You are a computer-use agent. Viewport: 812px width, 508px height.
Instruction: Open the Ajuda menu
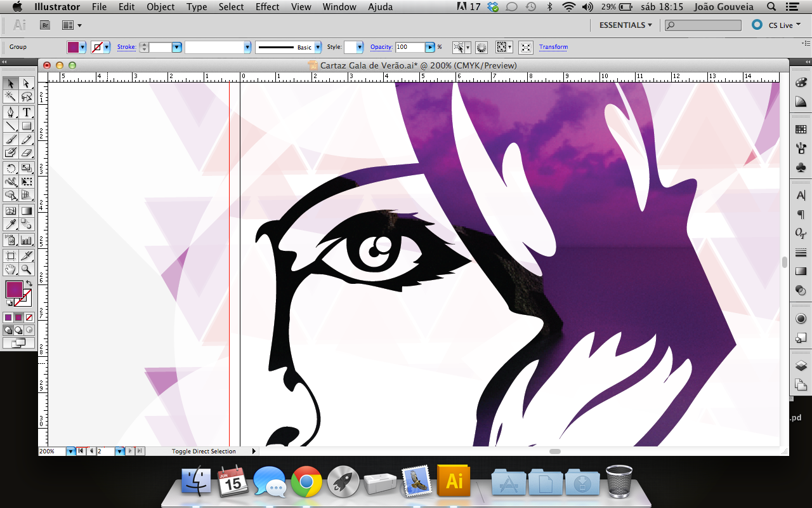381,7
